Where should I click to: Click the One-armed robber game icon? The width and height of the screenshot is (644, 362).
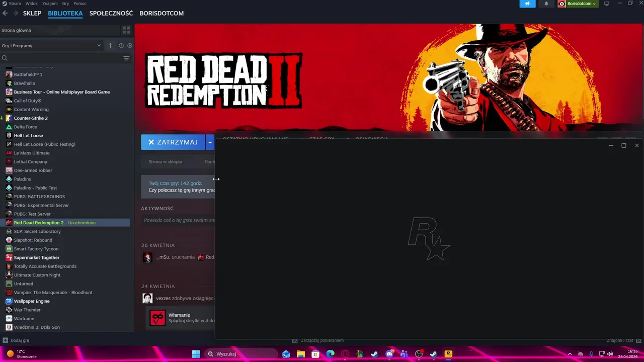(9, 170)
